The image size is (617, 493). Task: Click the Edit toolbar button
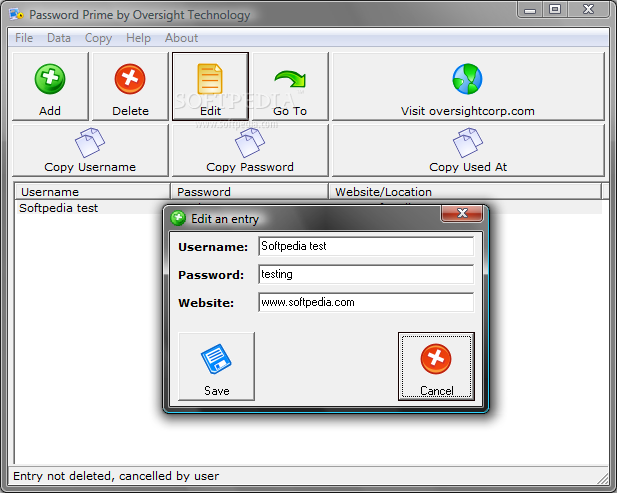tap(210, 87)
